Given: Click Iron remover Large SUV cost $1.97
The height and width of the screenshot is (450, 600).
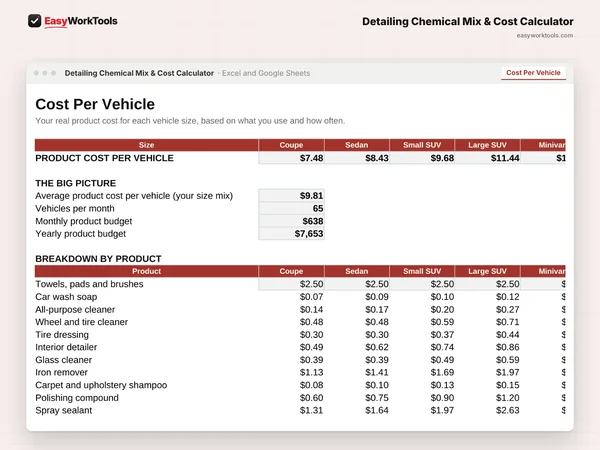Looking at the screenshot, I should coord(507,372).
